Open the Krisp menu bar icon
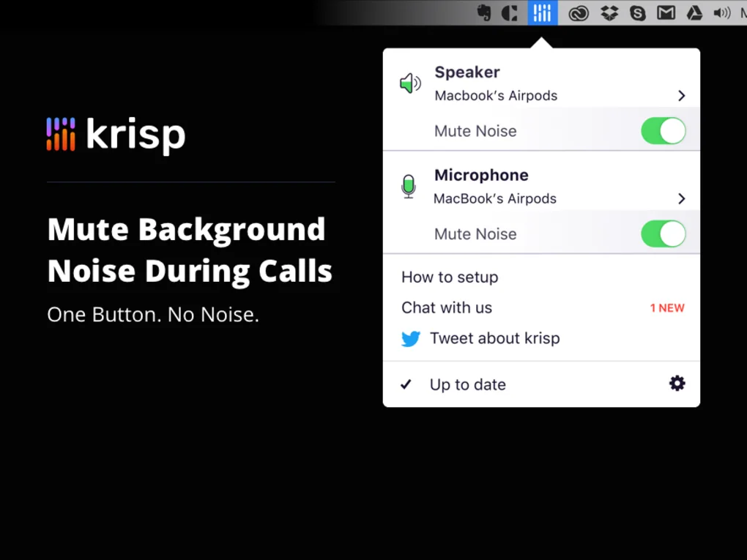 pyautogui.click(x=542, y=12)
